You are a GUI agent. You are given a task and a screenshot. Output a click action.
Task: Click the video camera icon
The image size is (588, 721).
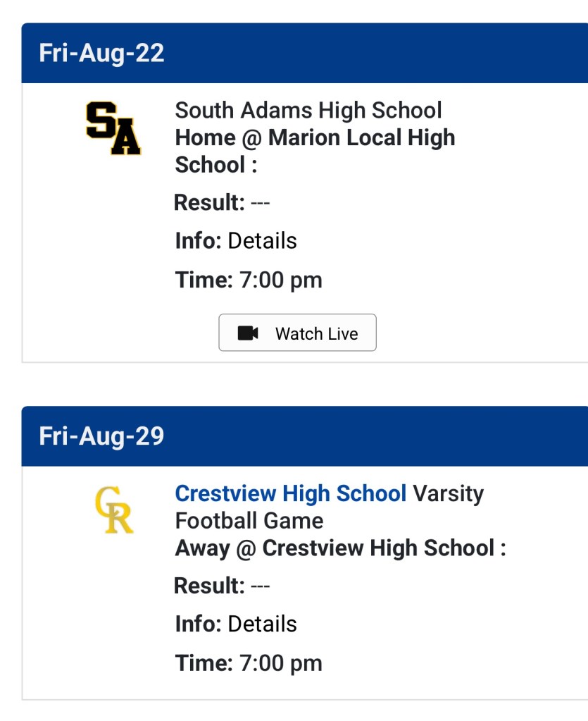point(248,333)
